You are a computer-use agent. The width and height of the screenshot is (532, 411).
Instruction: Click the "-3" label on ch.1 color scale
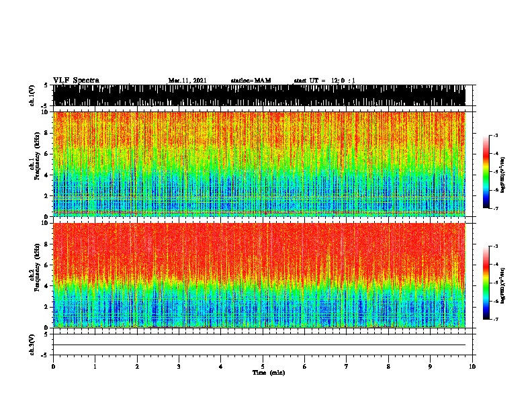coord(495,135)
